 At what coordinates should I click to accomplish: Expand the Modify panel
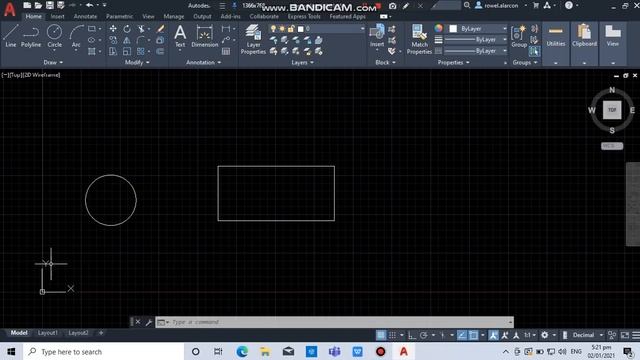[x=137, y=62]
